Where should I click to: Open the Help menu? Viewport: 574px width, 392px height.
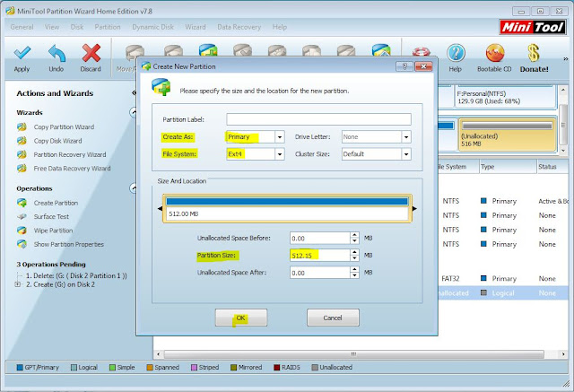point(280,27)
